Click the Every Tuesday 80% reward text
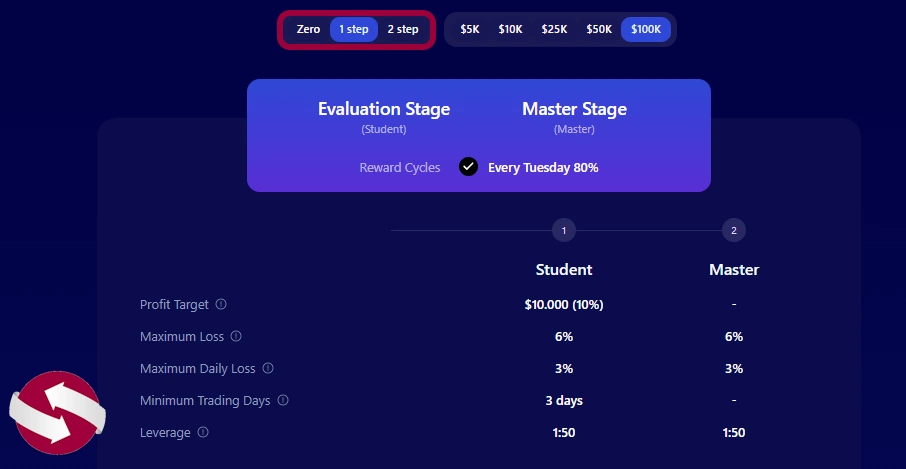 point(543,168)
